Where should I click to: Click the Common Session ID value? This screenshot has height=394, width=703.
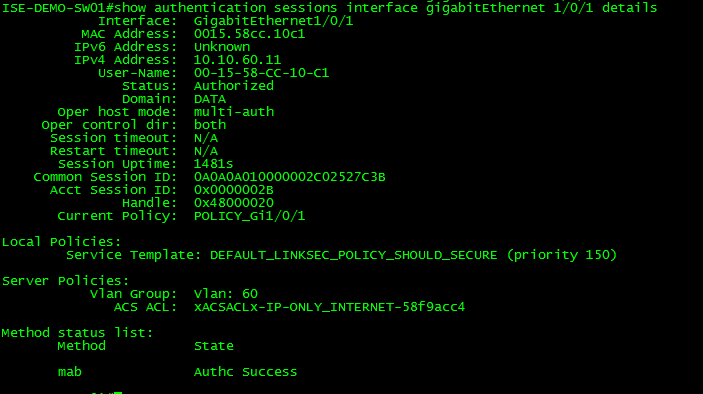coord(290,177)
